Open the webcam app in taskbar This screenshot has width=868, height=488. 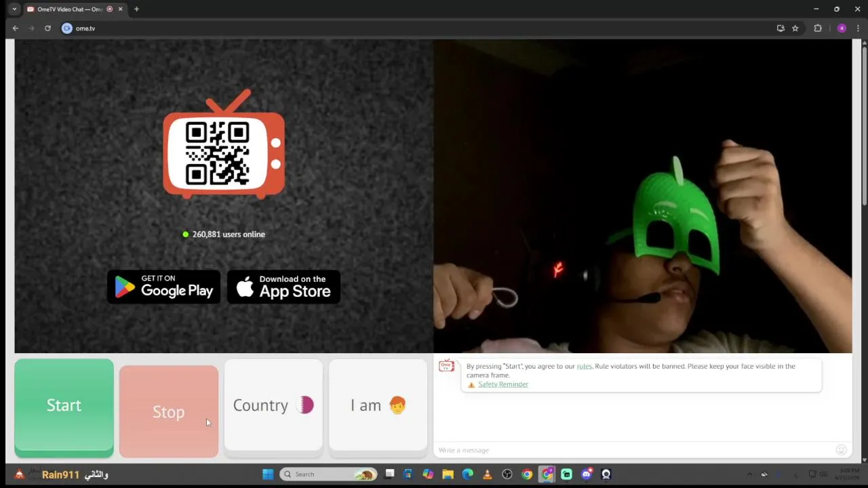[x=606, y=474]
